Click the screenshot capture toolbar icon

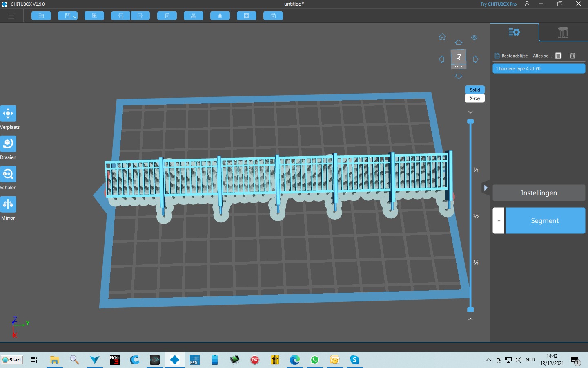pyautogui.click(x=94, y=16)
